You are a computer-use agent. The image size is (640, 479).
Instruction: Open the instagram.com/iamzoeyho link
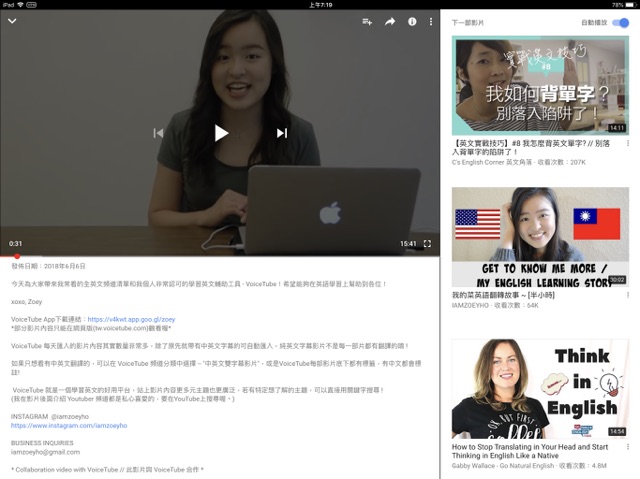69,426
